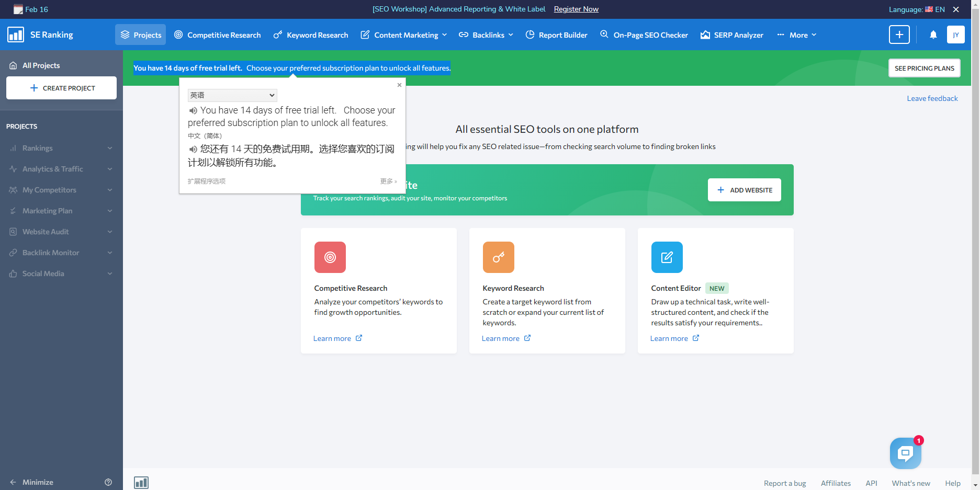Click the Social Media thumbs-up icon

pyautogui.click(x=13, y=274)
